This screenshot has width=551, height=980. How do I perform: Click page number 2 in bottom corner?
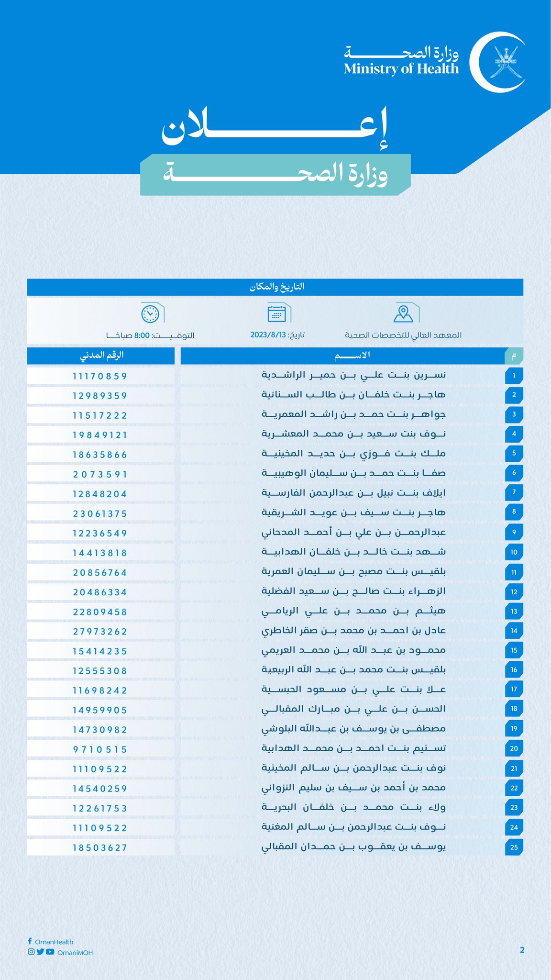(522, 950)
